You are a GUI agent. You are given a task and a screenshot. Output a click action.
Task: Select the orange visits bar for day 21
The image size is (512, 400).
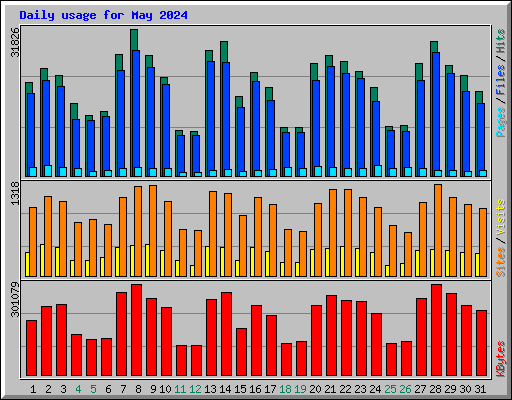[333, 233]
